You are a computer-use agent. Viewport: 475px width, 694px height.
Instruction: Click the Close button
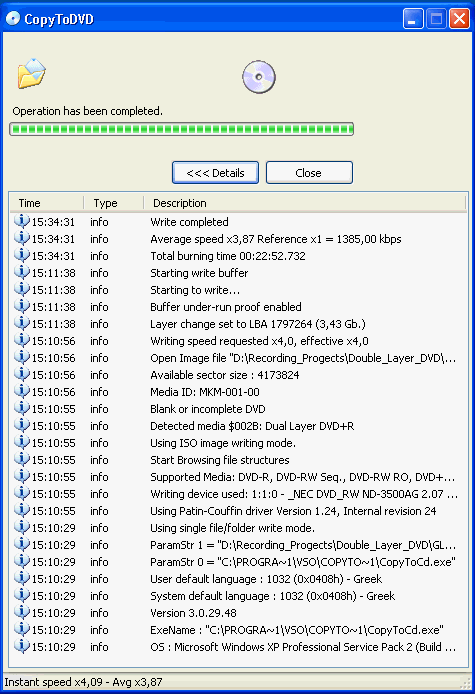309,173
